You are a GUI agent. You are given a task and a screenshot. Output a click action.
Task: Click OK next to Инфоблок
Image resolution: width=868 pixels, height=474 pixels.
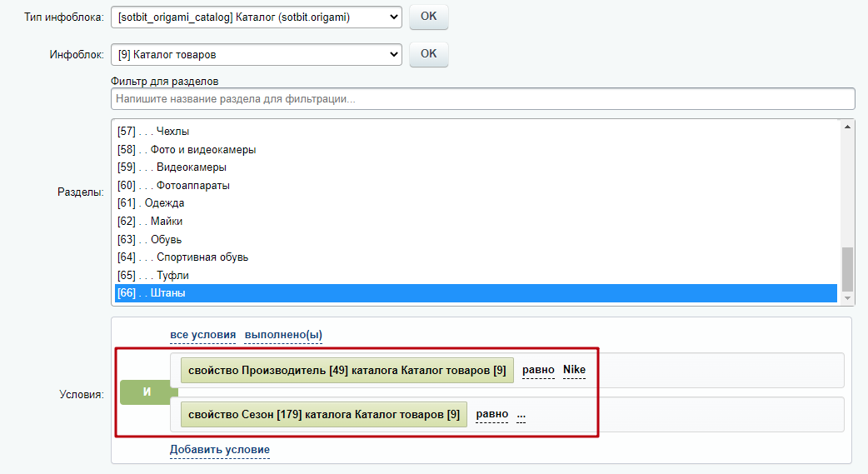tap(428, 54)
